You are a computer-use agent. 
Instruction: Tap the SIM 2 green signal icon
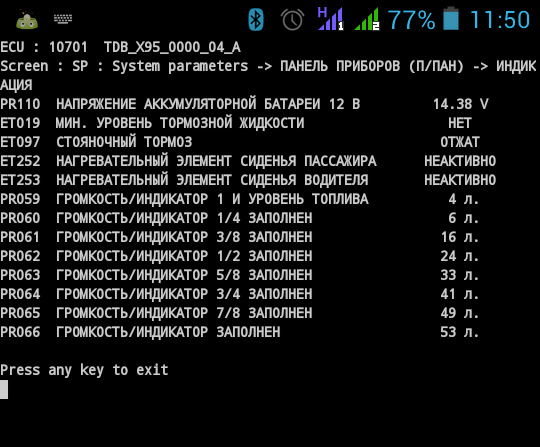(367, 19)
